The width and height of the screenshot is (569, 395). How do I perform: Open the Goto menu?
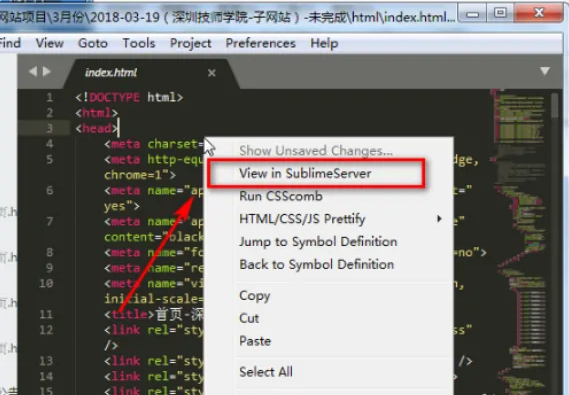click(x=93, y=43)
